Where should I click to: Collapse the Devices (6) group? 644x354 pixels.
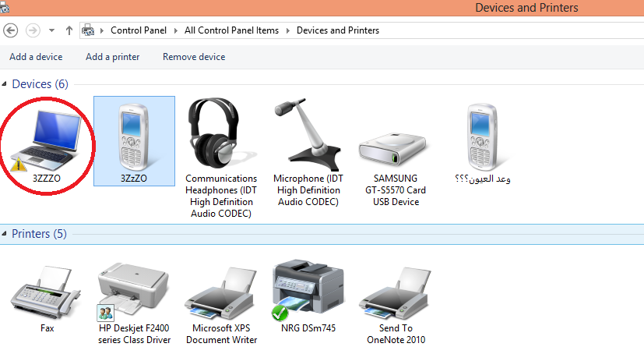click(5, 83)
